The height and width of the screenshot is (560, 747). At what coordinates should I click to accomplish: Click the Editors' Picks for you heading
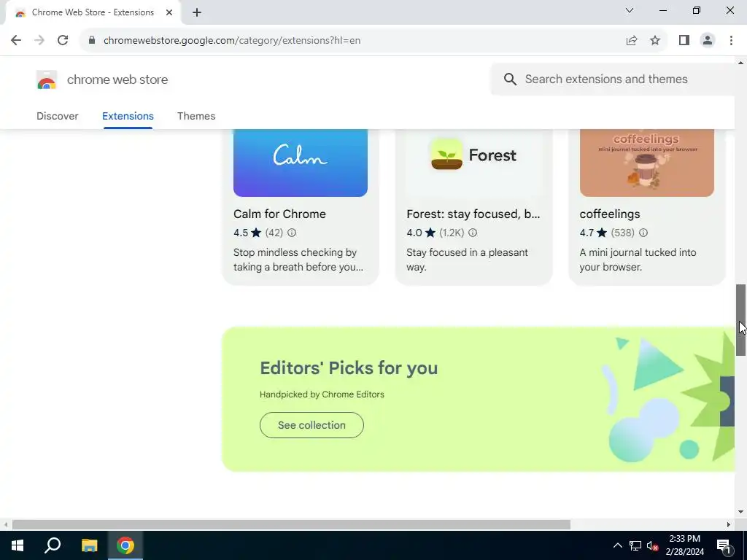[349, 368]
